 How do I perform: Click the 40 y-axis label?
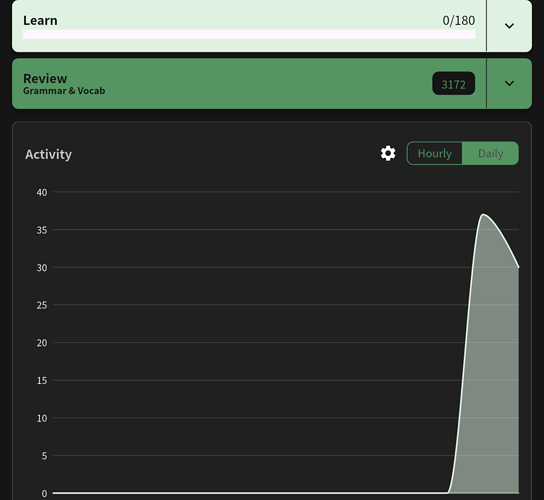42,193
